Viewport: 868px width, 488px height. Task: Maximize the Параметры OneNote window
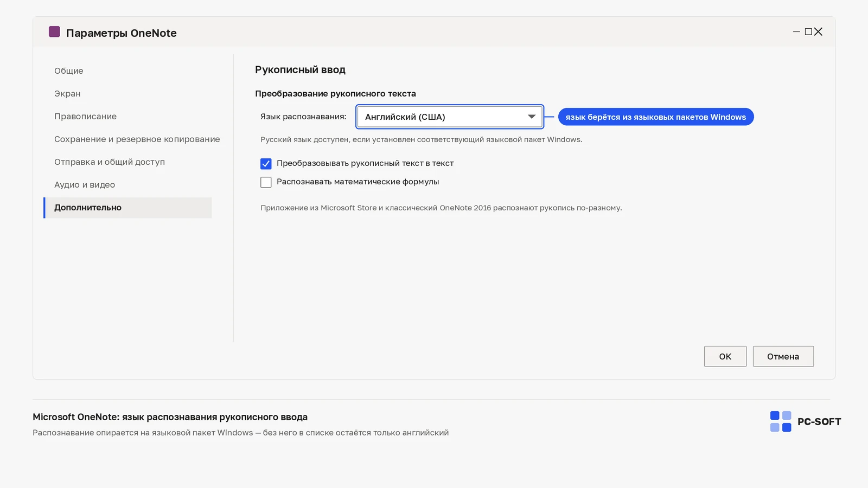tap(808, 32)
